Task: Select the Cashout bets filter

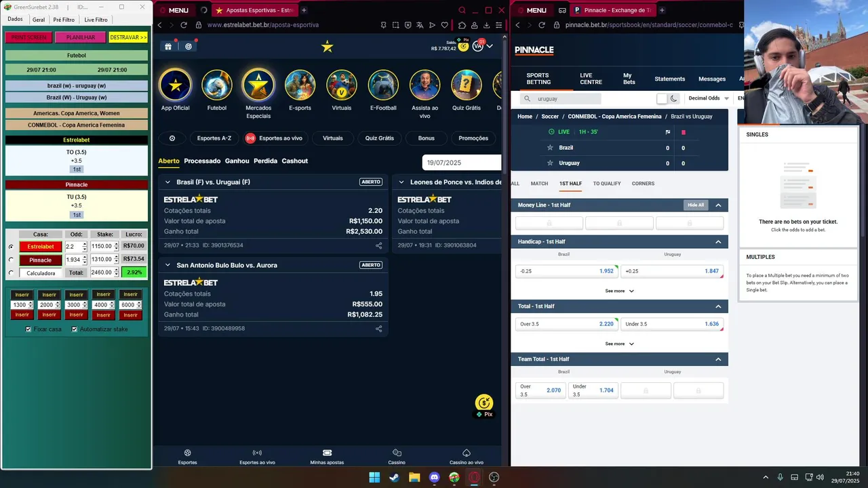Action: 295,161
